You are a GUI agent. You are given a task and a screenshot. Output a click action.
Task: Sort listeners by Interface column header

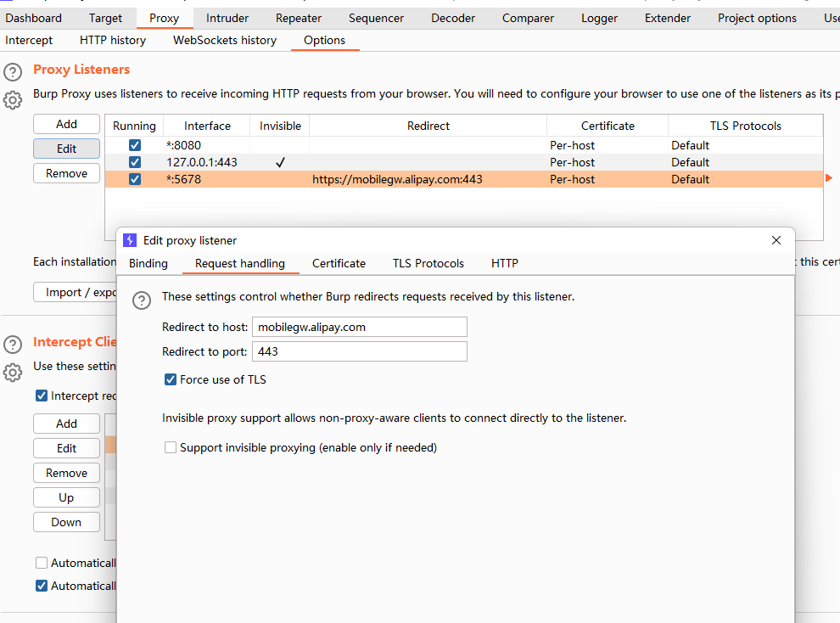(x=207, y=126)
